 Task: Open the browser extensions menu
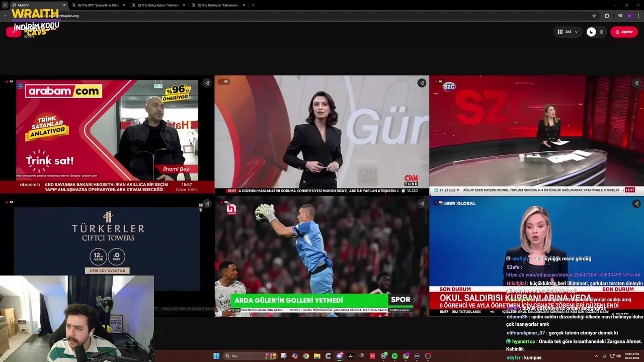click(x=607, y=16)
